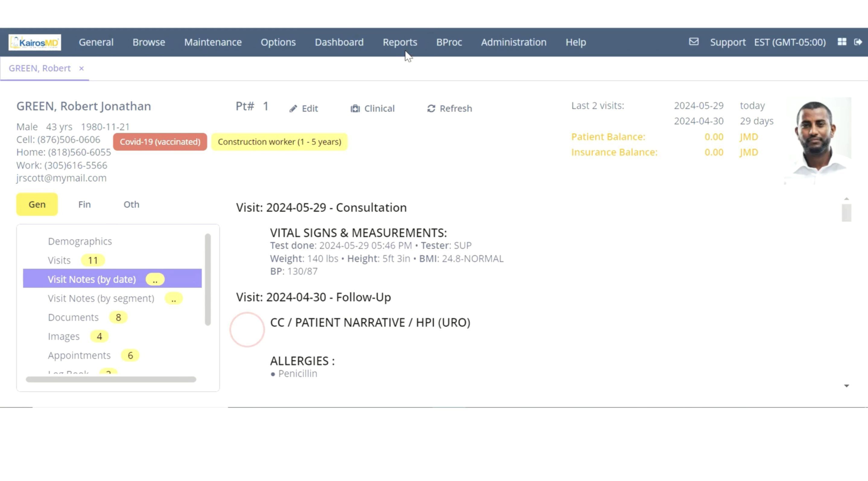868x481 pixels.
Task: Select the GREEN, Robert tab
Action: coord(40,68)
